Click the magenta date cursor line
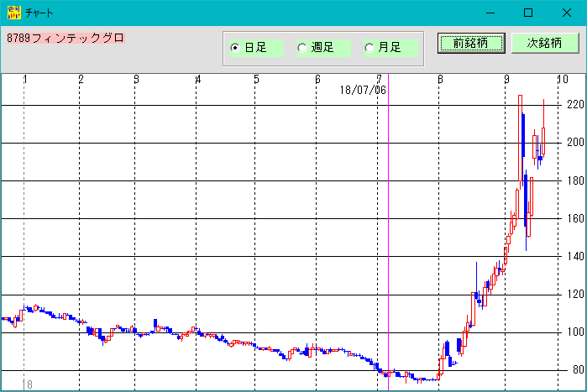The image size is (587, 392). 388,232
